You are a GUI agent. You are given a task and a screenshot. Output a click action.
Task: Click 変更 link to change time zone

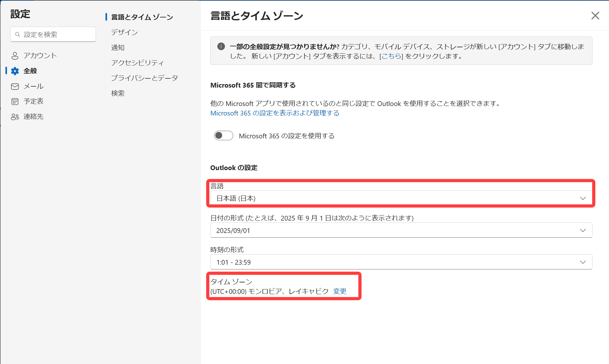click(340, 291)
